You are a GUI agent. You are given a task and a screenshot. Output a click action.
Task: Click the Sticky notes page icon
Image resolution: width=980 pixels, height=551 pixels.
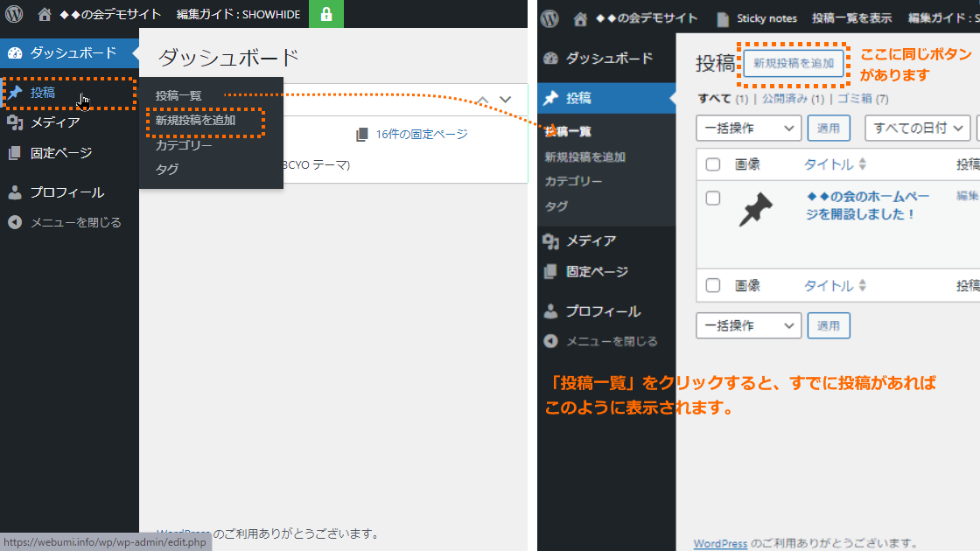tap(723, 18)
